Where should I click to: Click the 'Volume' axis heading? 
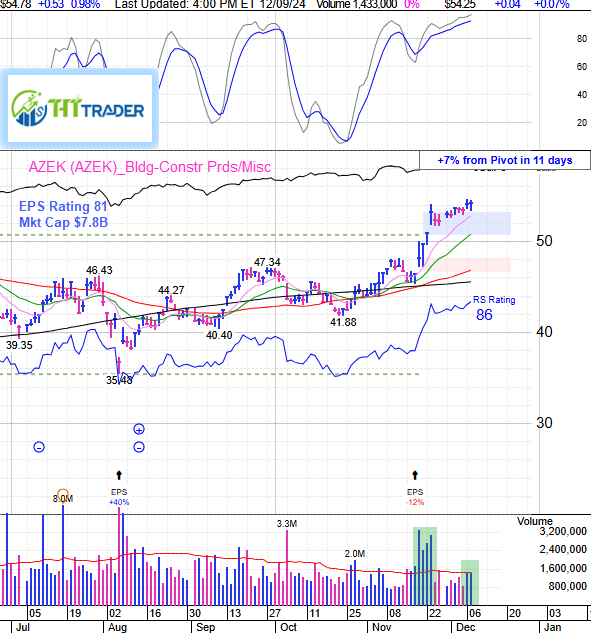(535, 521)
